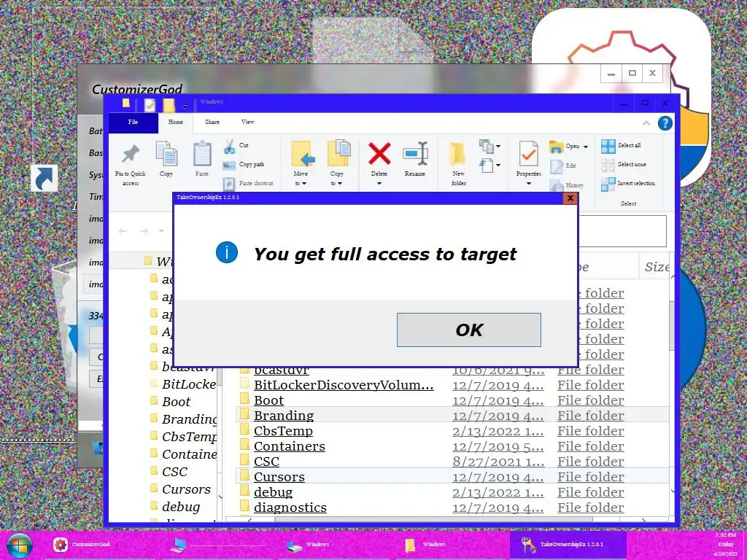Select BitLockerDiscoveryVolum... folder in file list
The height and width of the screenshot is (560, 747).
tap(344, 385)
